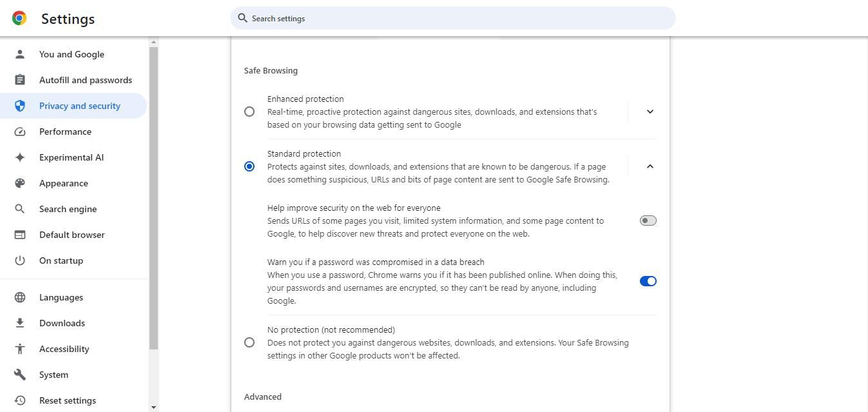Viewport: 868px width, 412px height.
Task: Click the Chrome logo icon
Action: tap(19, 18)
